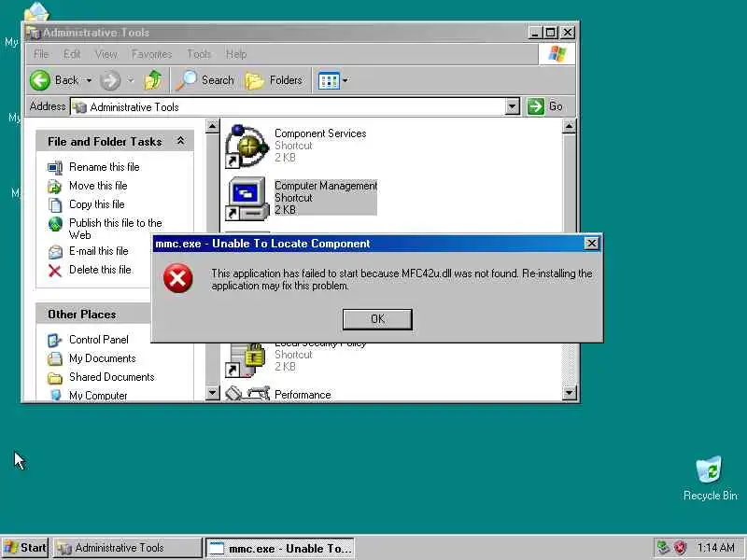Click the Copy this file icon
Screen dimensions: 747x560
point(55,204)
